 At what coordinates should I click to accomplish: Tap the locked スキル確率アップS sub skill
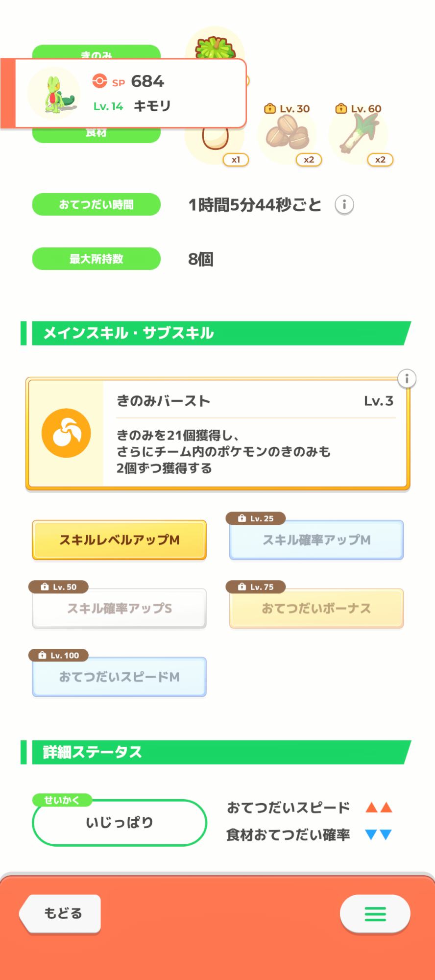click(x=119, y=609)
